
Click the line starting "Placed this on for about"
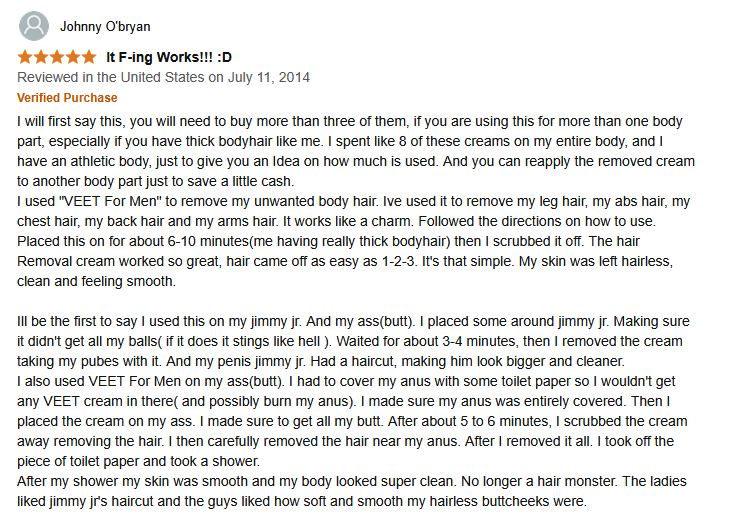click(x=328, y=241)
